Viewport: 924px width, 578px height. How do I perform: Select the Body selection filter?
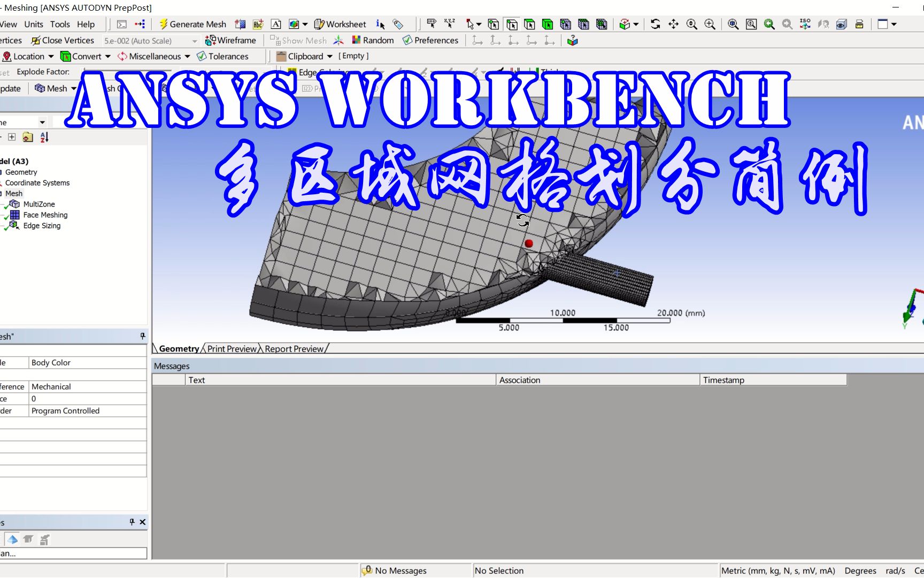coord(548,24)
